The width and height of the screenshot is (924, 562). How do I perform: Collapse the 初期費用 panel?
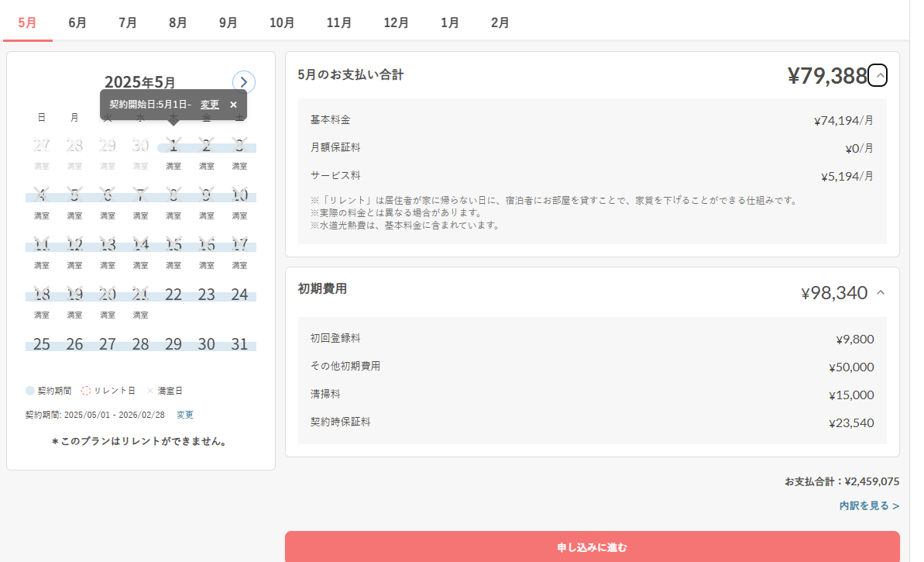tap(880, 293)
